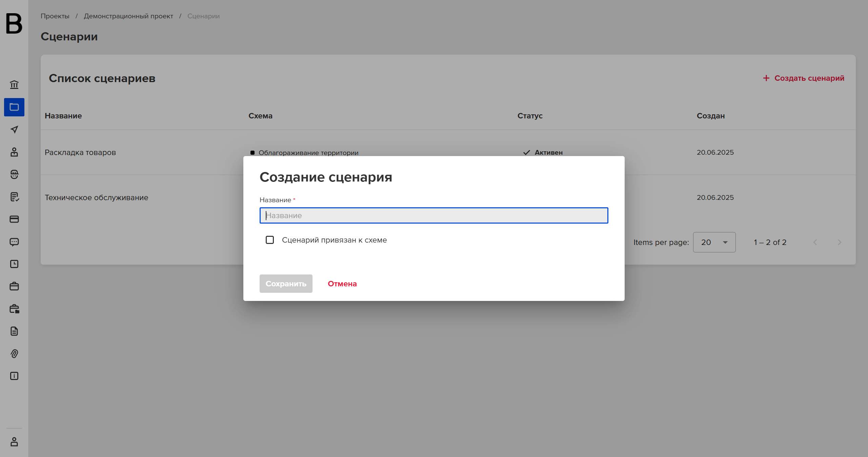Click the 'Статус' column header
The height and width of the screenshot is (457, 868).
pyautogui.click(x=530, y=116)
